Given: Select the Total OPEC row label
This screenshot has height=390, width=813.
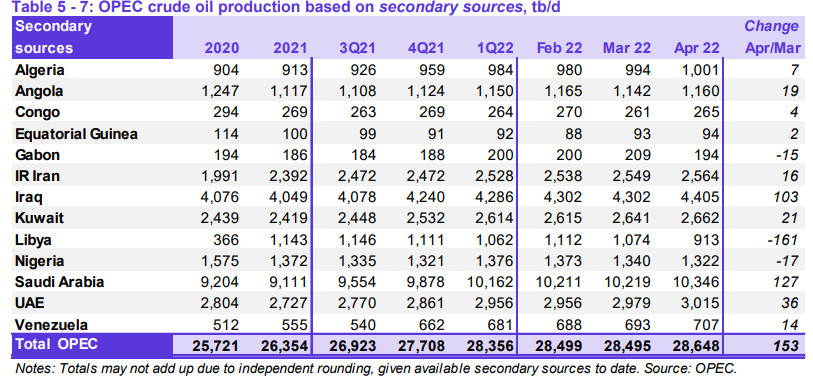Looking at the screenshot, I should 56,344.
